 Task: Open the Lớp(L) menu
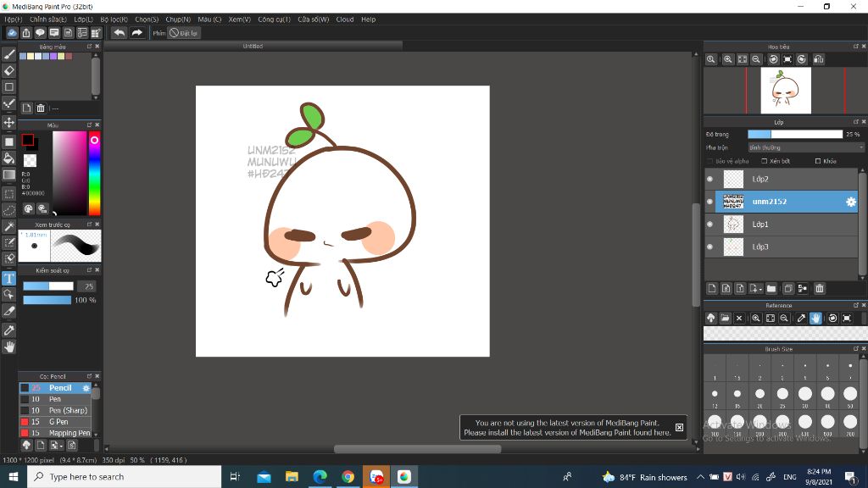pyautogui.click(x=83, y=19)
